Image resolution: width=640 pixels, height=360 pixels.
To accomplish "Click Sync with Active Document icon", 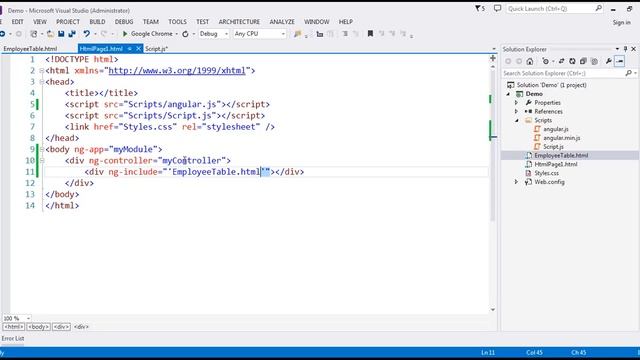I will [x=561, y=61].
